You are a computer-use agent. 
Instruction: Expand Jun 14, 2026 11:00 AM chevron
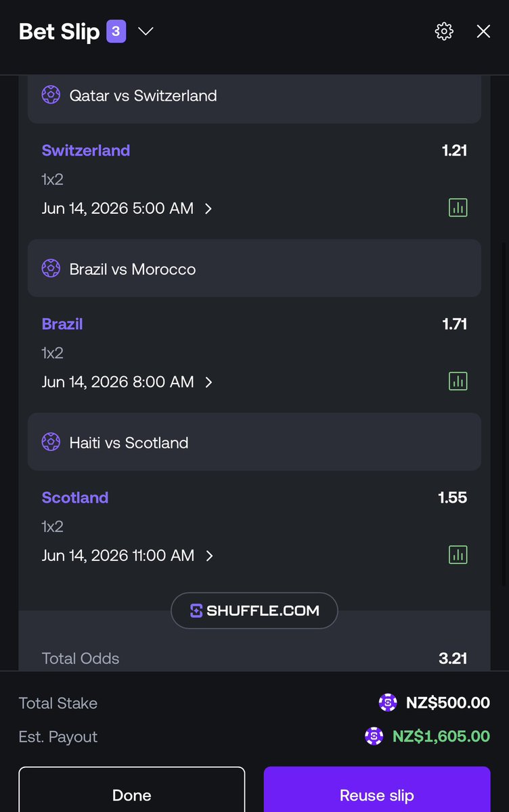coord(209,556)
